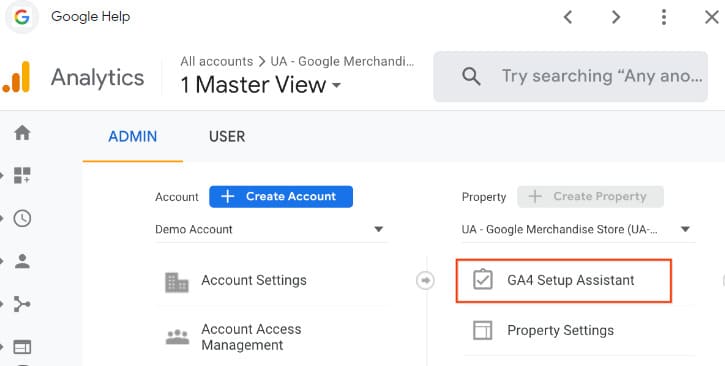Click the Google Help G logo
Screen dimensions: 725x366
click(x=21, y=17)
